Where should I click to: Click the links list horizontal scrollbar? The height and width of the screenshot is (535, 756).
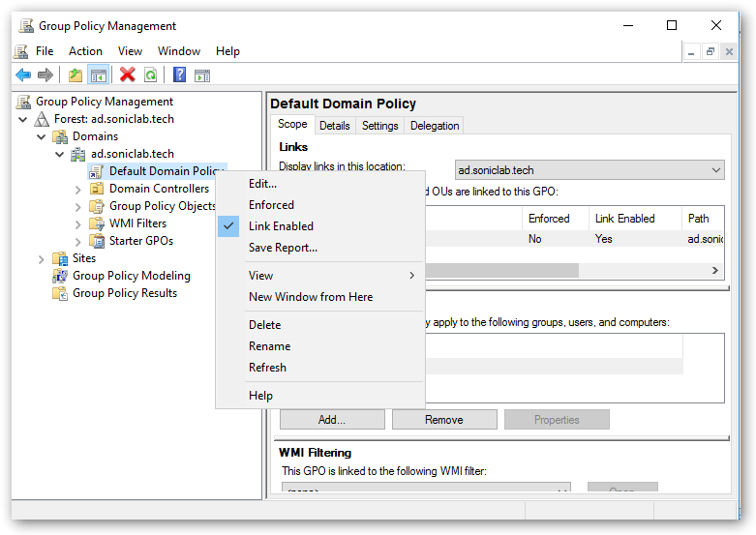click(503, 271)
